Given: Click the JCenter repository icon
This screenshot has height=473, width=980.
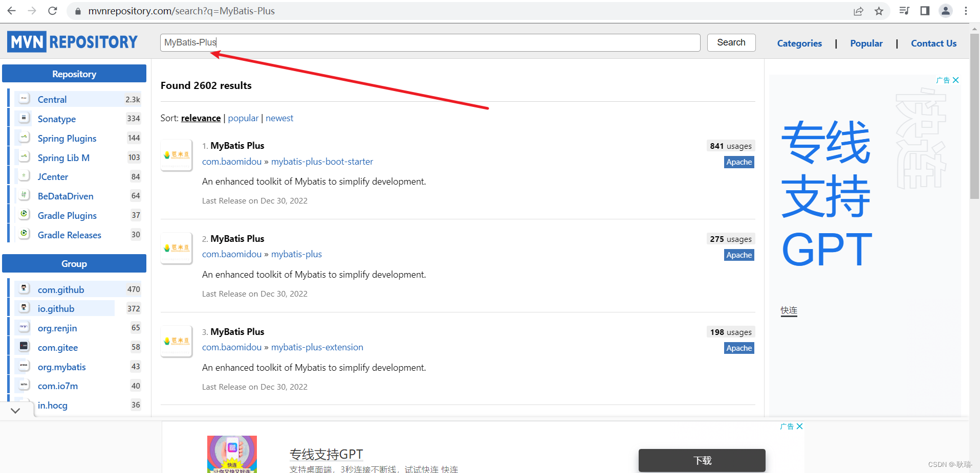Looking at the screenshot, I should [24, 176].
